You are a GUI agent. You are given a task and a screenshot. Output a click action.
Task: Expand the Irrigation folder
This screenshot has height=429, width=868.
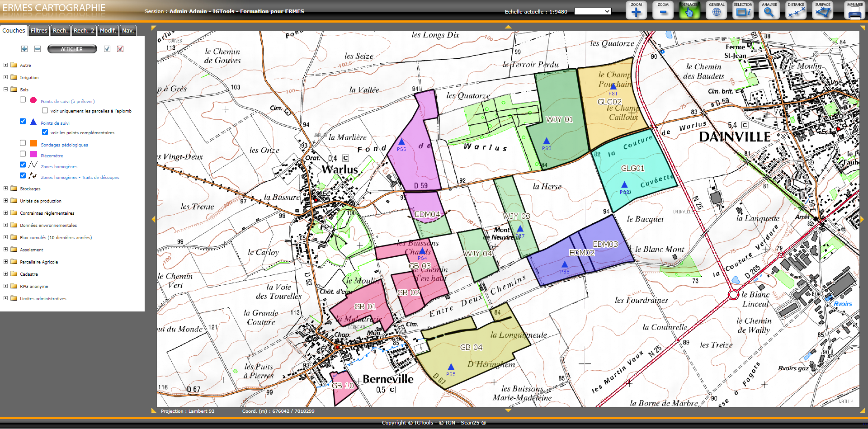pos(5,77)
